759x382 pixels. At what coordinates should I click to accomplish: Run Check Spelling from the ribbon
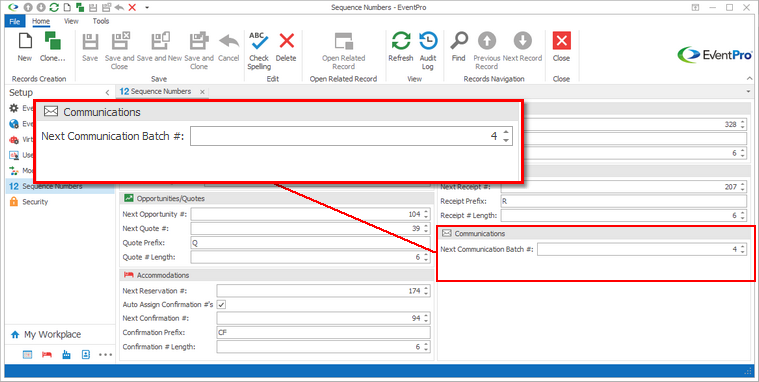click(x=259, y=51)
